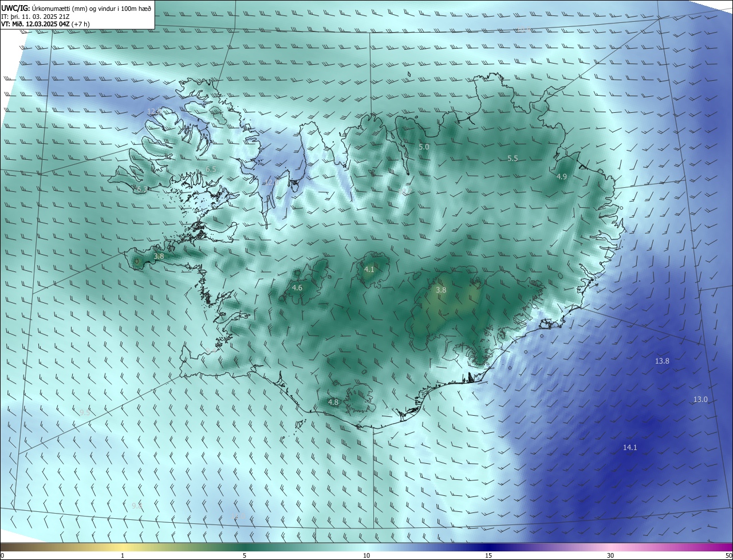The image size is (733, 560).
Task: Click the 3.8 label on Vatnajökull glacier
Action: coord(440,290)
